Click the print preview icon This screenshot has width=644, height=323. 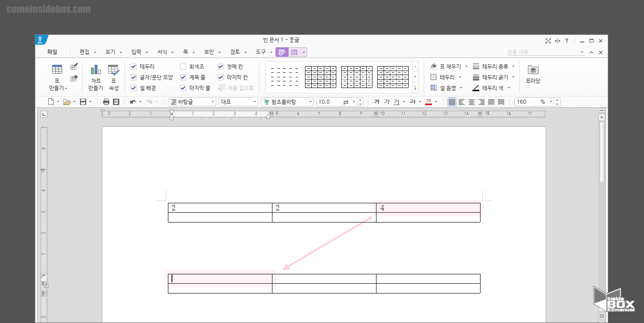point(116,102)
